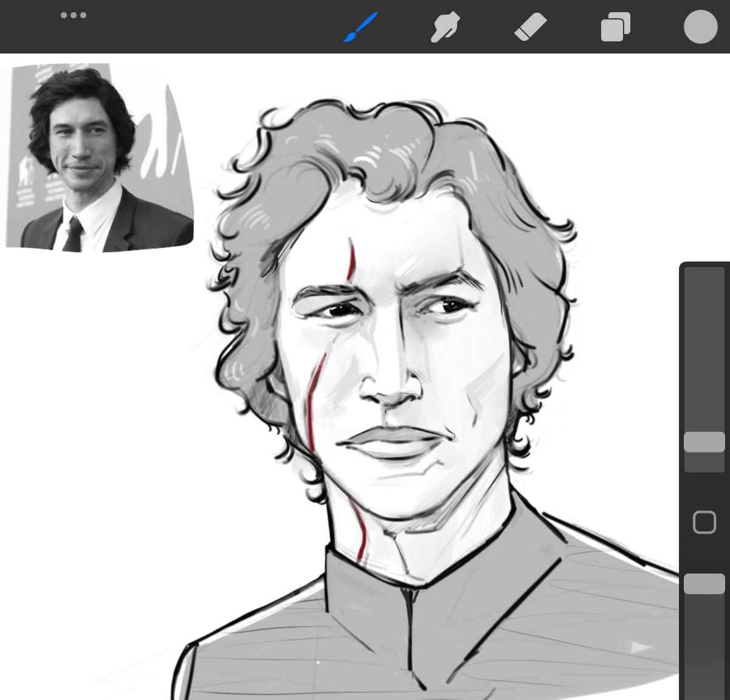Image resolution: width=730 pixels, height=700 pixels.
Task: Open the eraser brush options
Action: point(530,27)
